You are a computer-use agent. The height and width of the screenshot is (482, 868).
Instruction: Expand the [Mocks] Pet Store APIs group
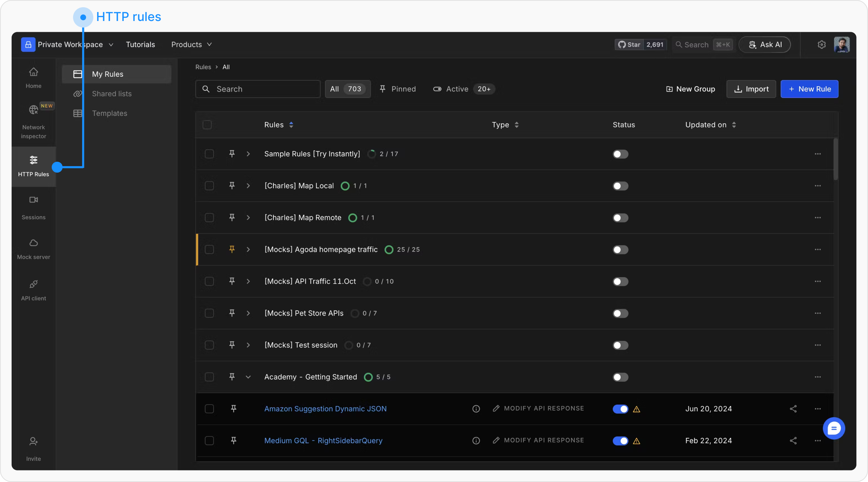tap(248, 313)
